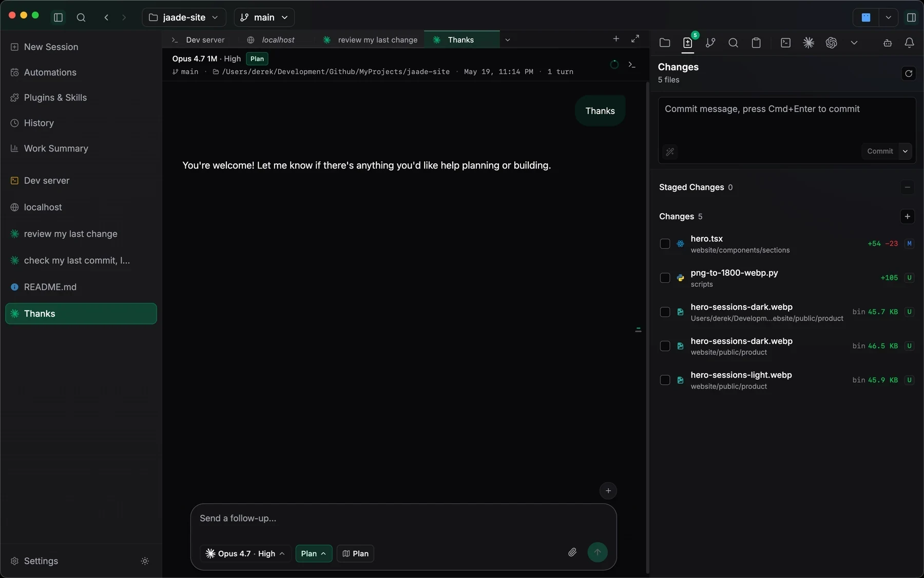The height and width of the screenshot is (578, 924).
Task: Toggle the Plan book button in input bar
Action: [x=355, y=553]
